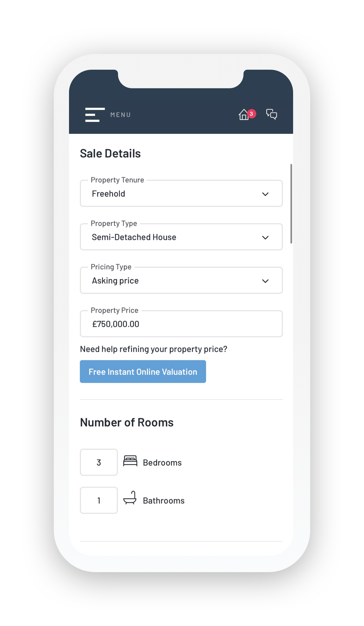Open the chat messages icon

coord(272,114)
